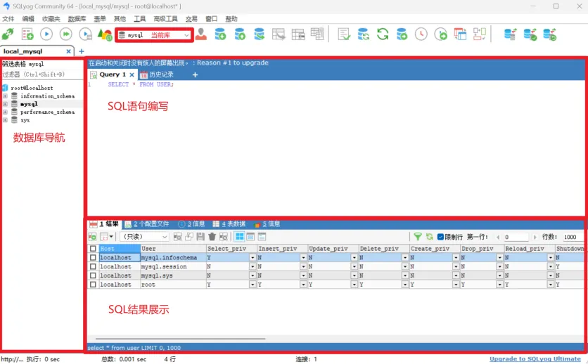
Task: Expand the performance_schema tree node
Action: click(5, 112)
